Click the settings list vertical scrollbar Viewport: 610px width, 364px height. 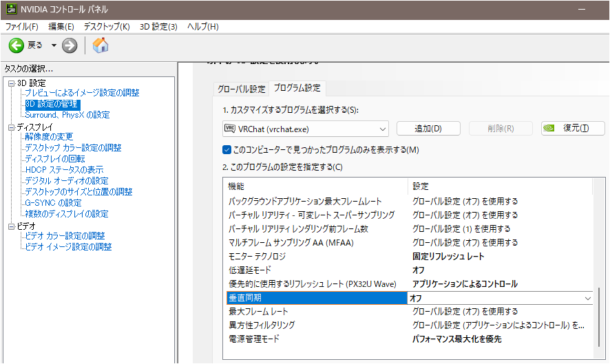pyautogui.click(x=599, y=317)
